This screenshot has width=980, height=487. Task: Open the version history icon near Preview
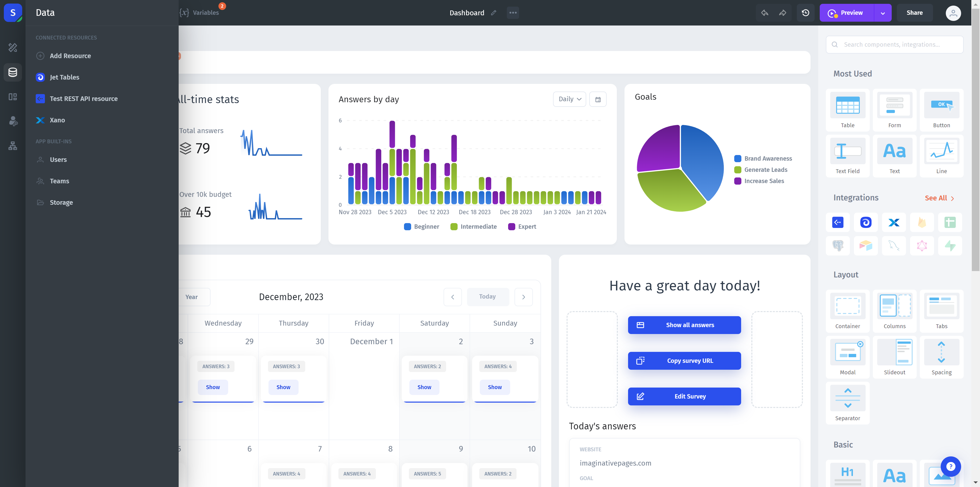pyautogui.click(x=805, y=12)
